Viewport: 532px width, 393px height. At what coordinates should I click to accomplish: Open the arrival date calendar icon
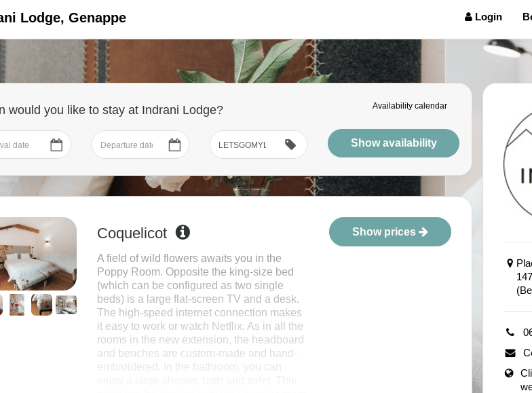click(x=56, y=145)
